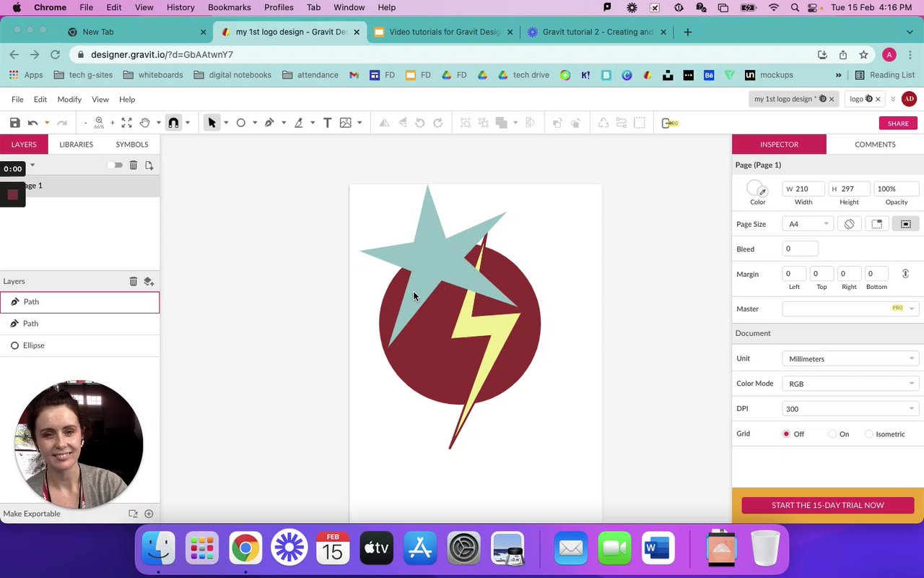Viewport: 924px width, 578px height.
Task: Select the Isometric grid option
Action: point(869,434)
